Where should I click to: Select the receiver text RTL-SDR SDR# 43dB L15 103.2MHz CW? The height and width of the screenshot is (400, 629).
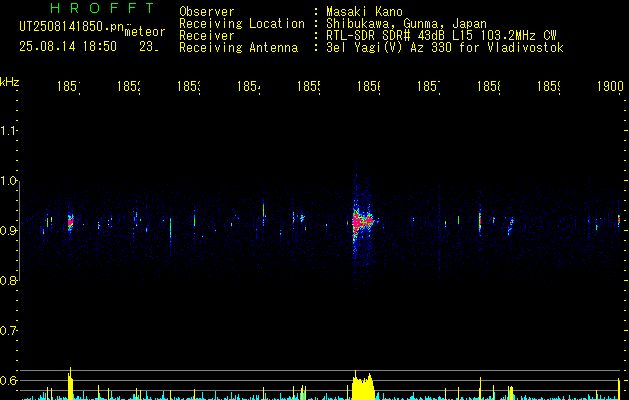tap(441, 36)
